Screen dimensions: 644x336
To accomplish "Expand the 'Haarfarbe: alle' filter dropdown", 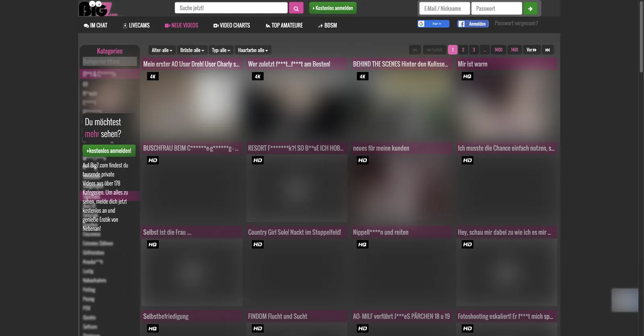I will pyautogui.click(x=253, y=50).
